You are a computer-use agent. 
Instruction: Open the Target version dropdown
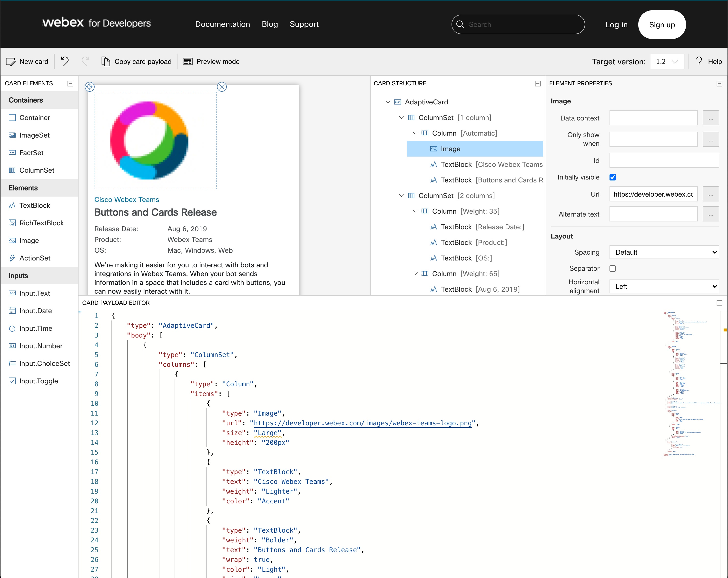point(667,61)
